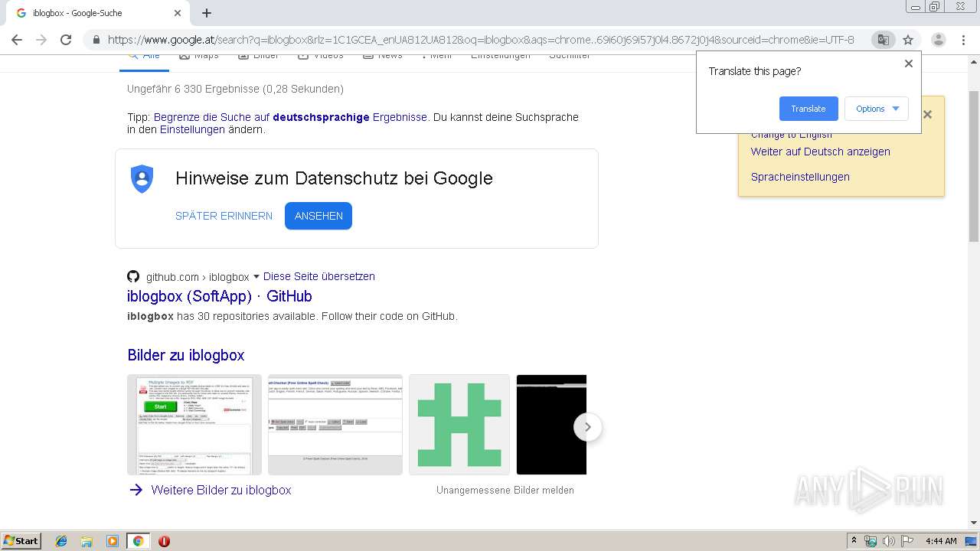
Task: Open the translate Options dropdown
Action: (877, 109)
